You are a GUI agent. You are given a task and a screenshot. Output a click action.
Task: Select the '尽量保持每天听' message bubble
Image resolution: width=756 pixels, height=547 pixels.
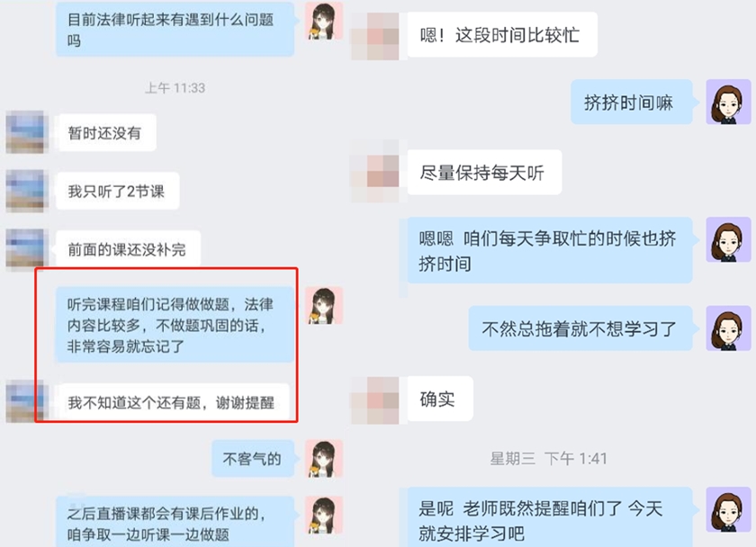pos(484,173)
